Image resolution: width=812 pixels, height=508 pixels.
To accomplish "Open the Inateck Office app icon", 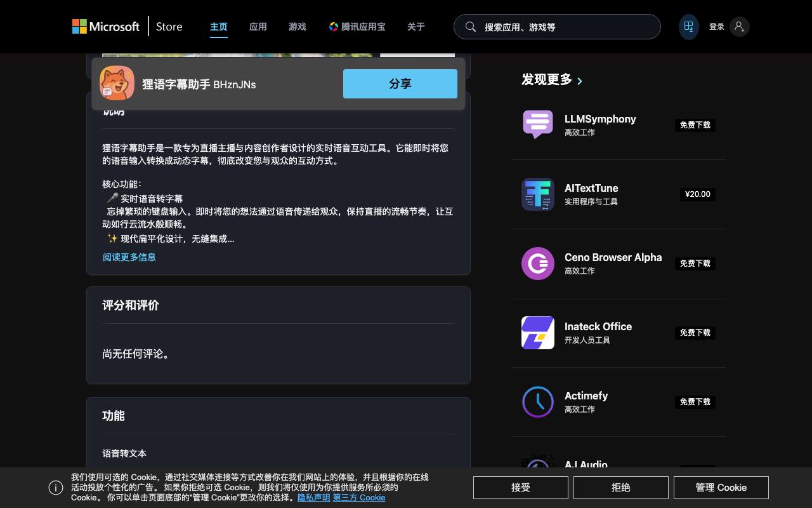I will [x=538, y=332].
